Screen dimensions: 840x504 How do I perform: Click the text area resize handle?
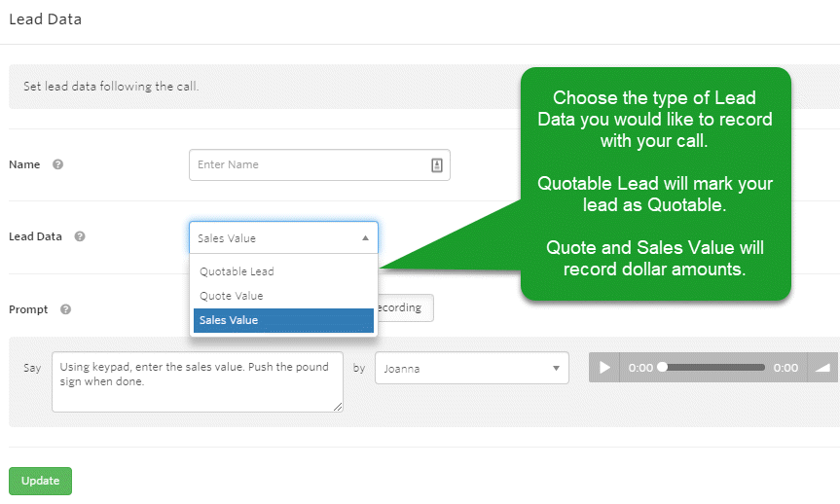[338, 407]
